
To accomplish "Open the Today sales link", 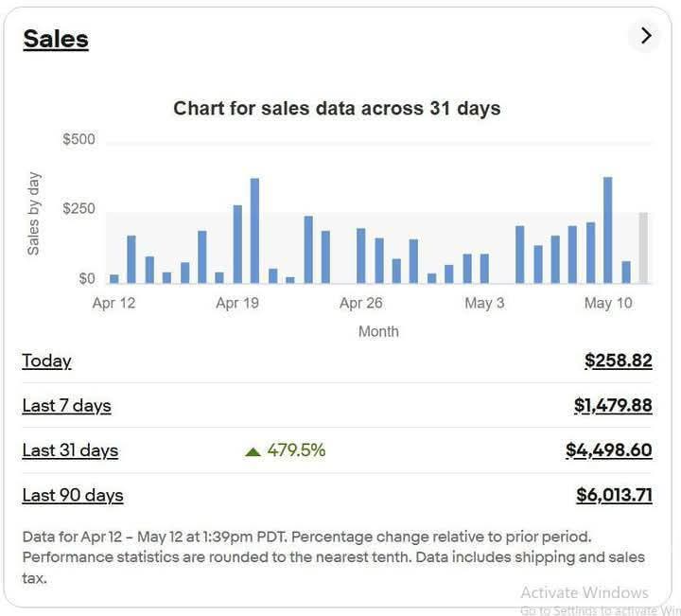I will [x=46, y=361].
